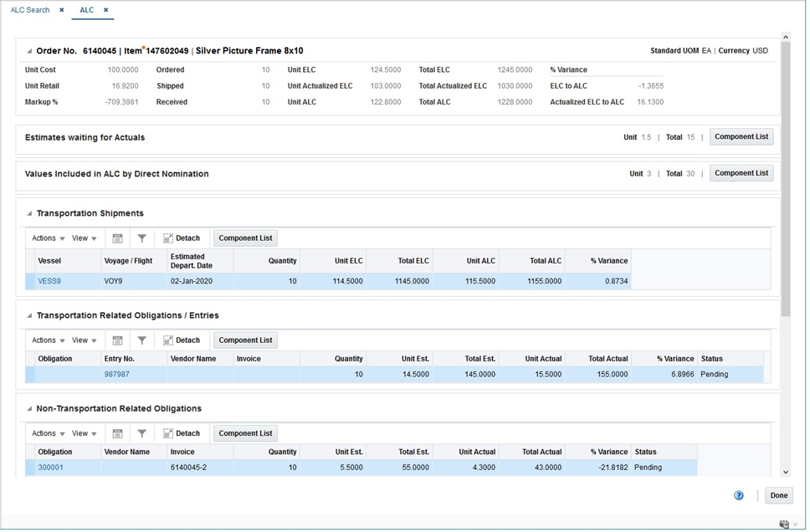Collapse the Transportation Shipments section

29,213
